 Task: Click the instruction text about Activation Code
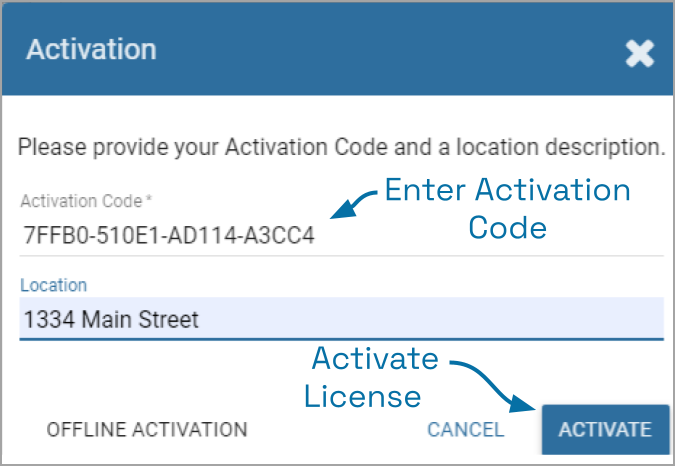342,147
